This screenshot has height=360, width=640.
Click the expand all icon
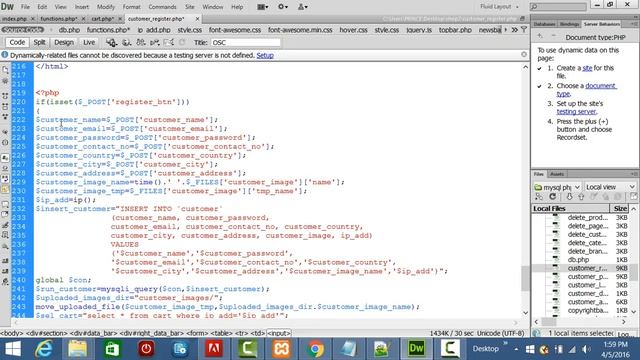click(x=5, y=116)
